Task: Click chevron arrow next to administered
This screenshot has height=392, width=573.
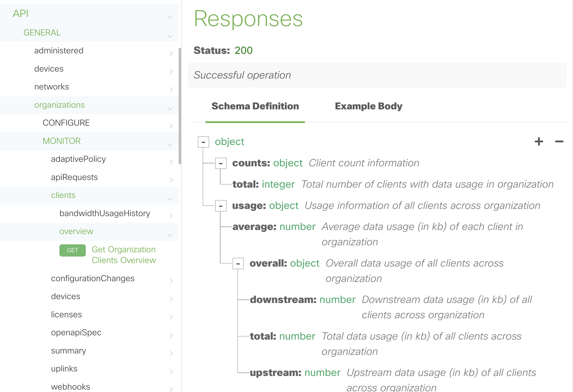Action: 171,53
